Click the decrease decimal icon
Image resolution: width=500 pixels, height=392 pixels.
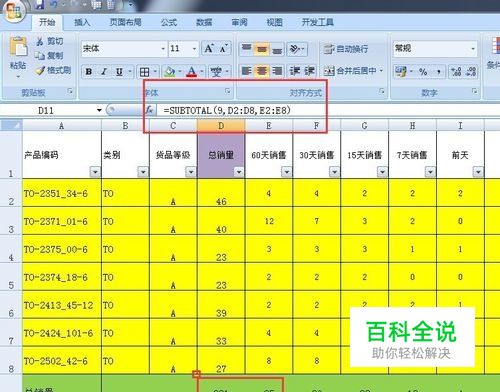(471, 71)
